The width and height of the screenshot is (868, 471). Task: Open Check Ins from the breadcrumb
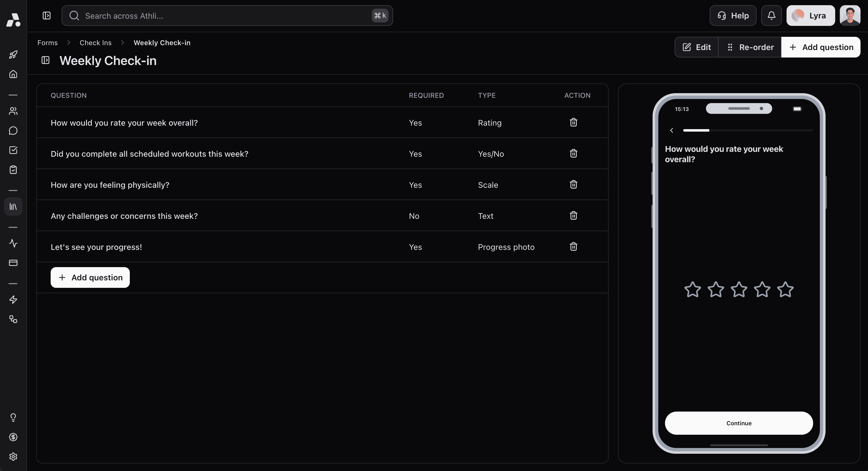pyautogui.click(x=95, y=43)
